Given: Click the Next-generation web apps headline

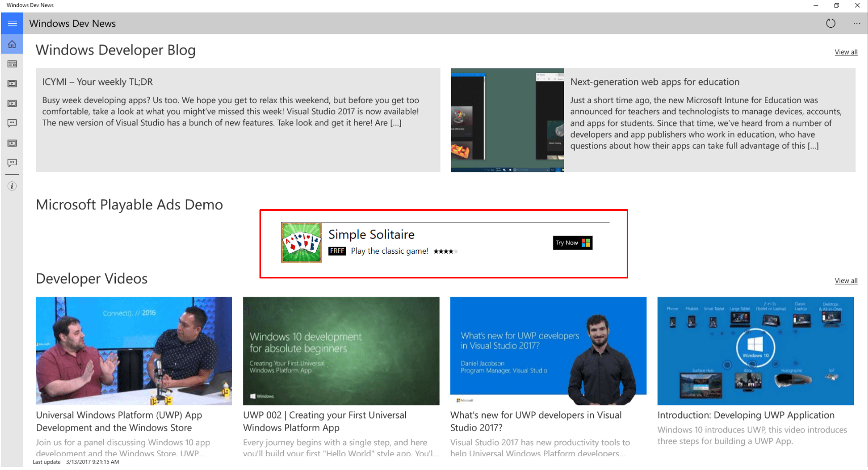Looking at the screenshot, I should pos(655,82).
